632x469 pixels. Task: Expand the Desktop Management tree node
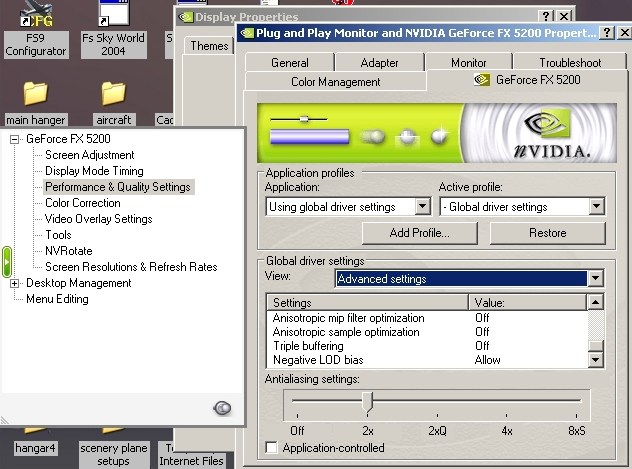tap(15, 283)
